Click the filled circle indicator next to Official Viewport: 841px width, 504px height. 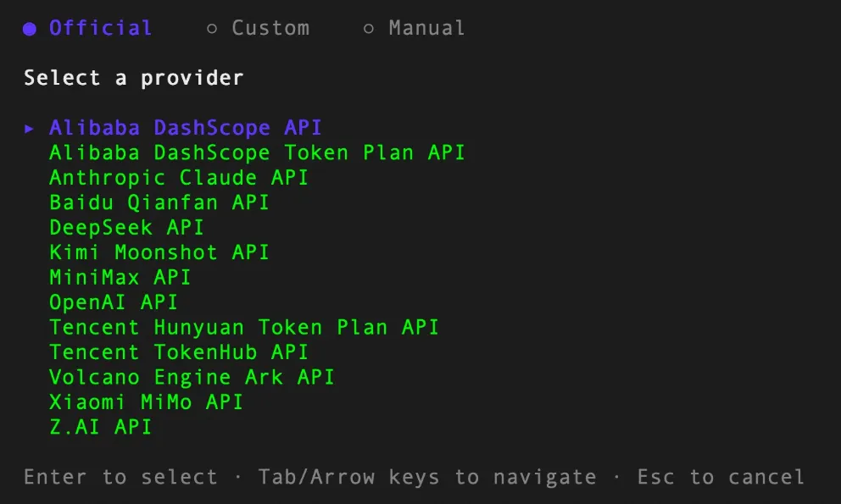tap(30, 29)
